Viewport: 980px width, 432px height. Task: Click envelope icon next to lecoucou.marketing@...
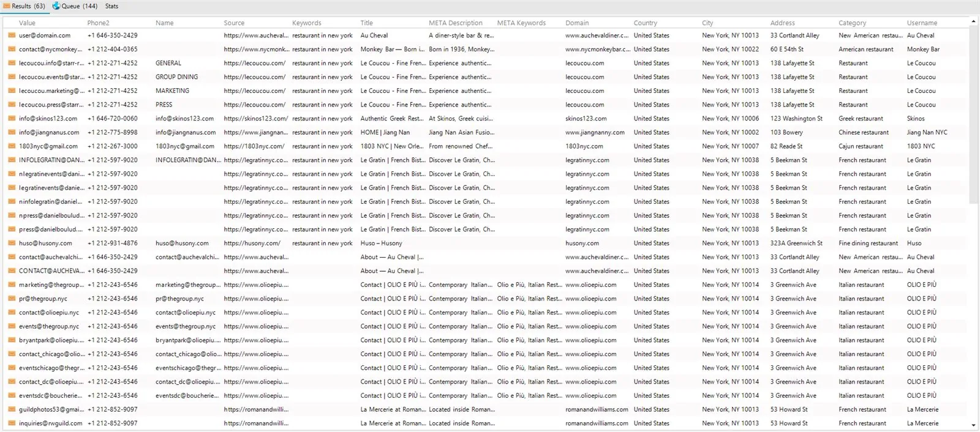coord(12,91)
